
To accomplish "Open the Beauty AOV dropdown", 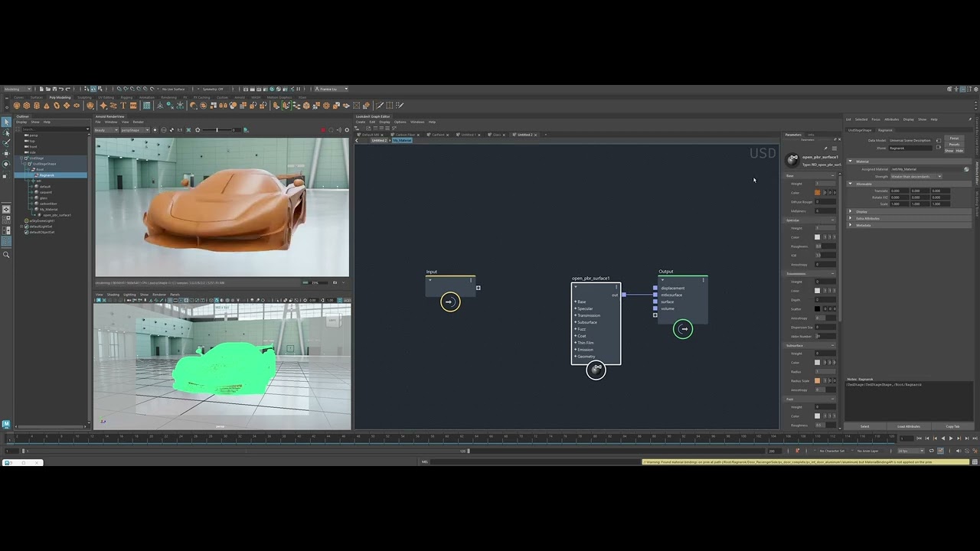I will point(106,130).
